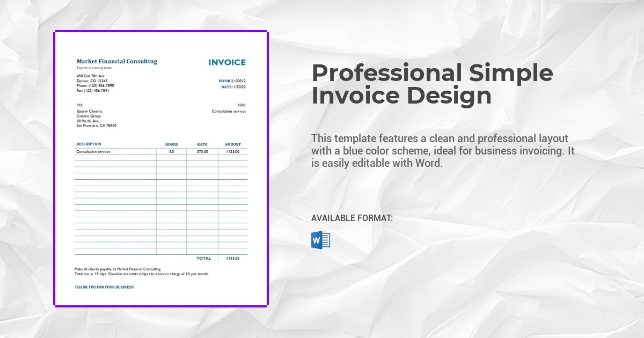
Task: Click the HOURS column header
Action: click(171, 144)
